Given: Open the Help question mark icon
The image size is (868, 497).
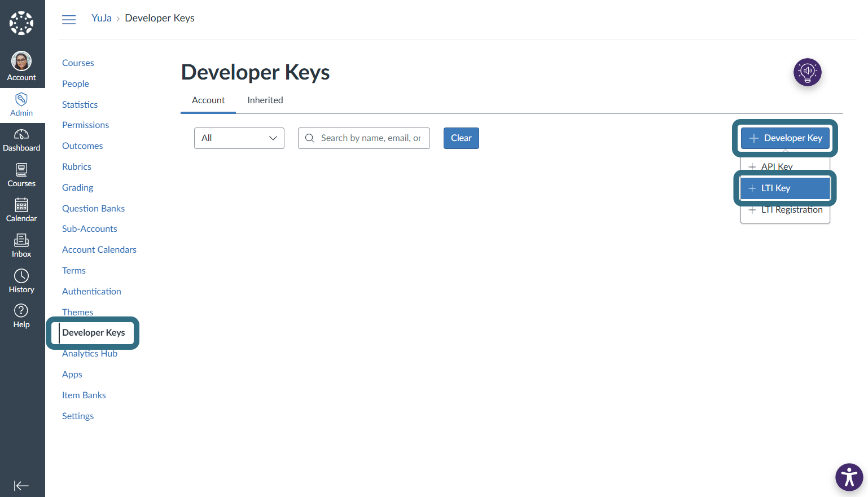Looking at the screenshot, I should [21, 311].
